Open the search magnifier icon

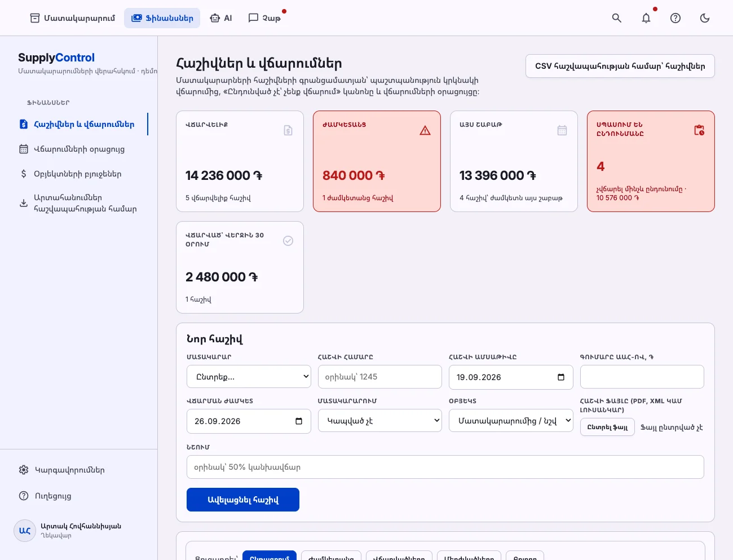pos(617,18)
